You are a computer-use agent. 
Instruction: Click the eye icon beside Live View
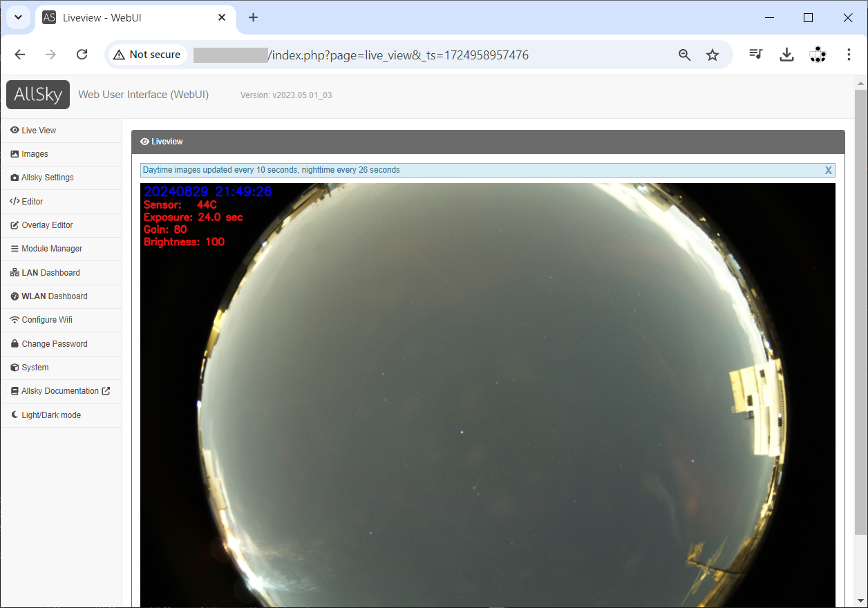pos(15,130)
